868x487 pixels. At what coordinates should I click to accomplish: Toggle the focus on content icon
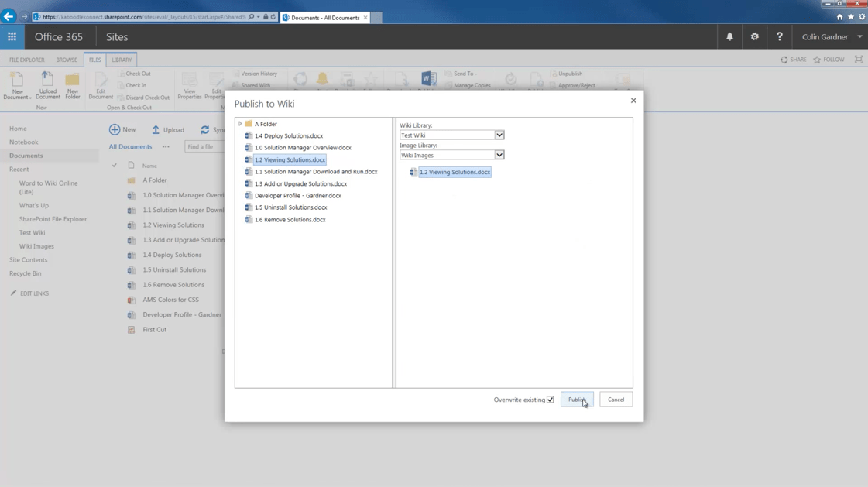click(859, 59)
